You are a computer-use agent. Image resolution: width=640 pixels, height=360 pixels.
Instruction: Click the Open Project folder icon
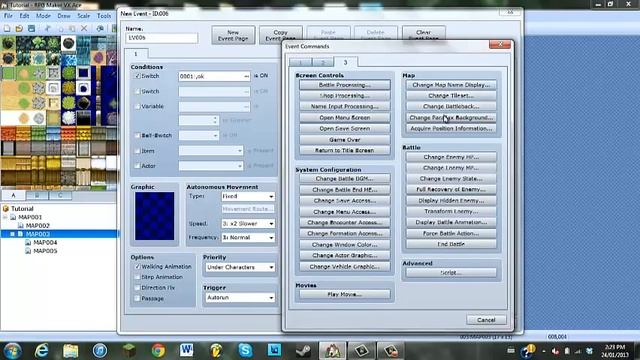[19, 28]
